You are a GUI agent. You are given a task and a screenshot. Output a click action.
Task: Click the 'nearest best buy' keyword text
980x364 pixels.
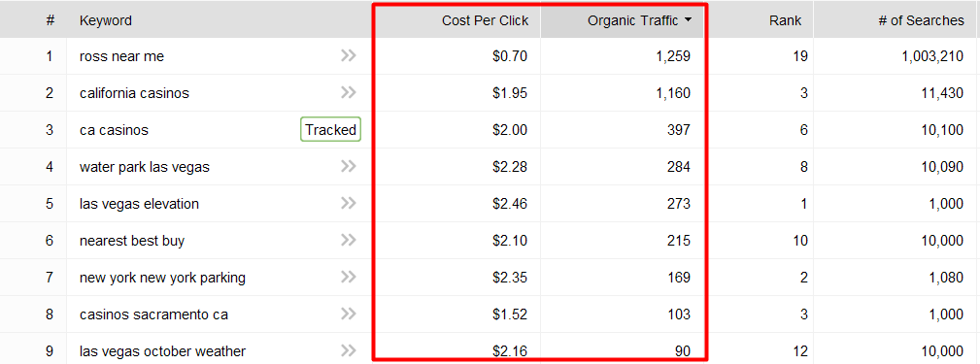[x=132, y=241]
